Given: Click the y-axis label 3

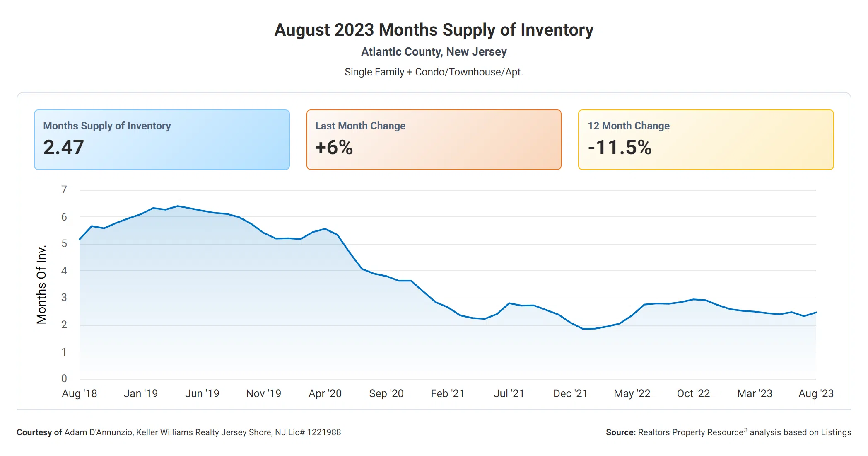Looking at the screenshot, I should tap(64, 298).
